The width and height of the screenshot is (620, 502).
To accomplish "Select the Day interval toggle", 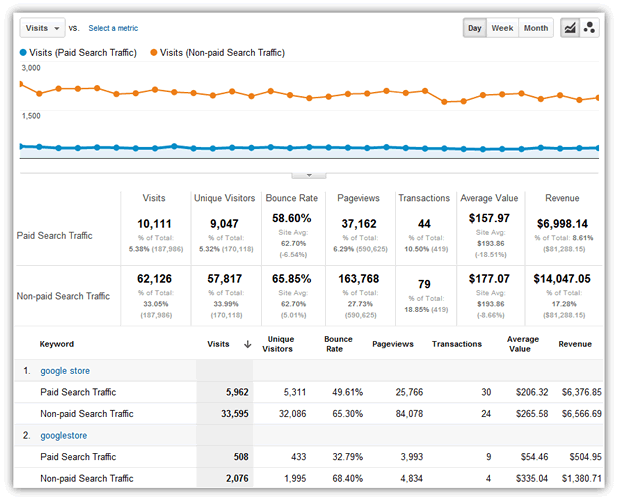I will [475, 28].
